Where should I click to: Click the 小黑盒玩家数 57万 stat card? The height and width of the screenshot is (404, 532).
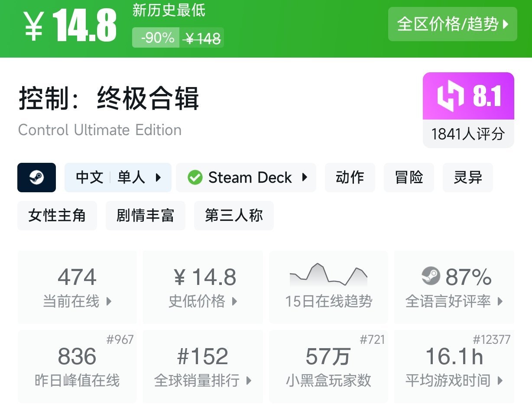tap(328, 367)
